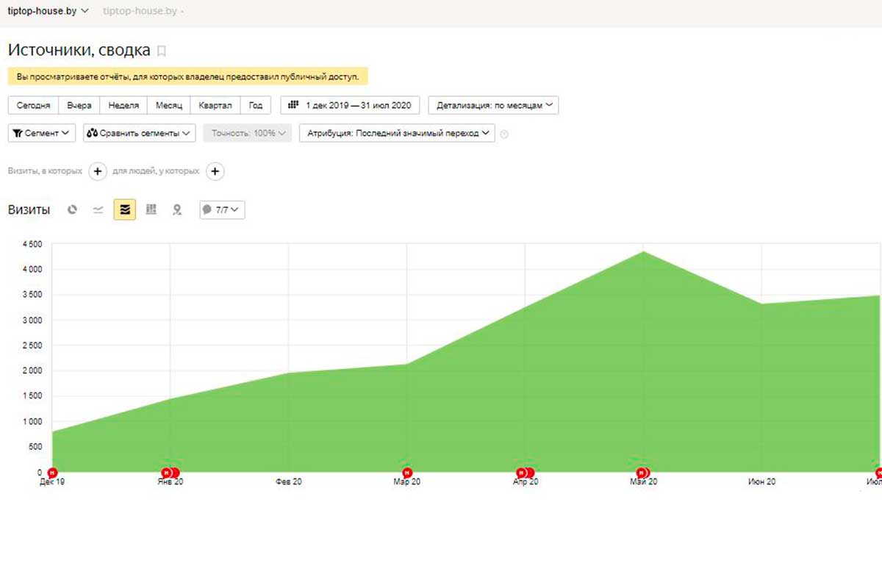Expand the Сегмент dropdown
Viewport: 882px width, 588px height.
click(42, 133)
